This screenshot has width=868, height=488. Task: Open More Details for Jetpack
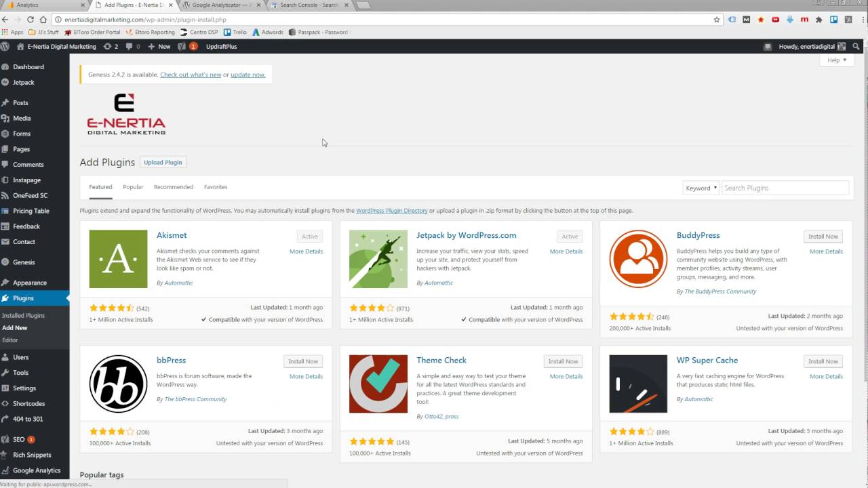(x=566, y=251)
